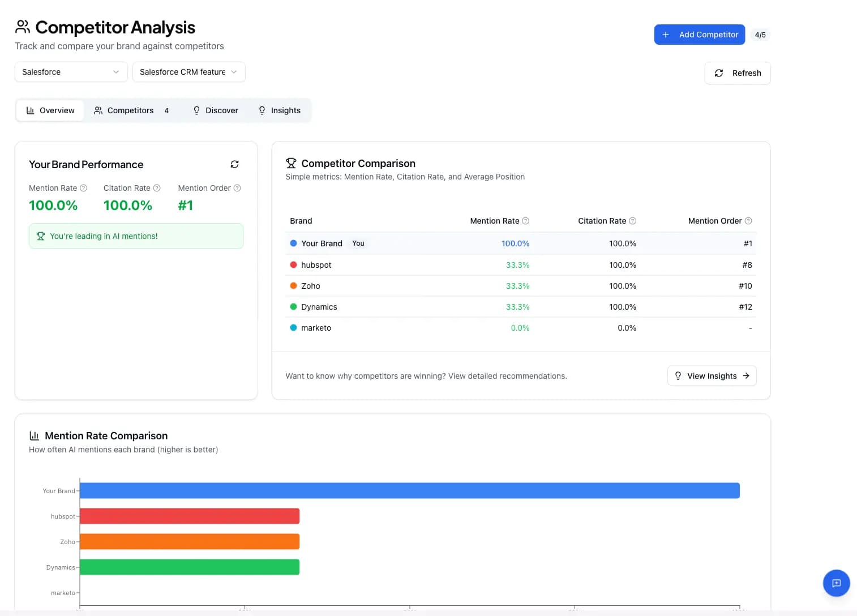Image resolution: width=857 pixels, height=616 pixels.
Task: Click help icon next to Citation Rate in brand card
Action: point(157,188)
